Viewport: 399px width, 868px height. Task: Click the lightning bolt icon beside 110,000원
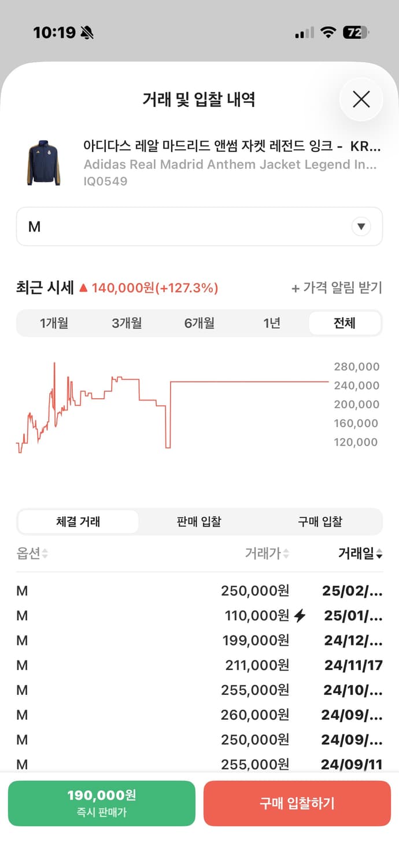299,616
